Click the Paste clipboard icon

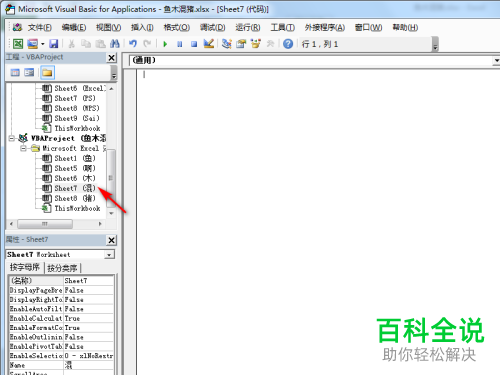point(100,44)
